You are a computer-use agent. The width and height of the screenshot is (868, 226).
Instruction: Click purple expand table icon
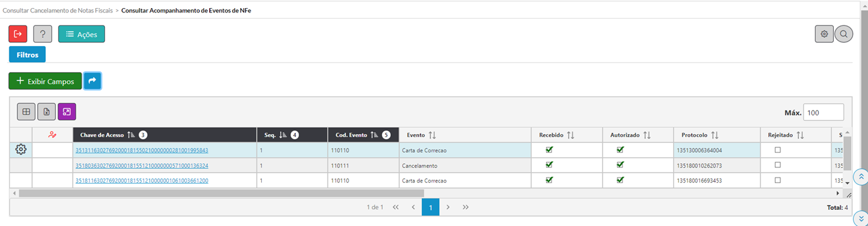point(67,112)
